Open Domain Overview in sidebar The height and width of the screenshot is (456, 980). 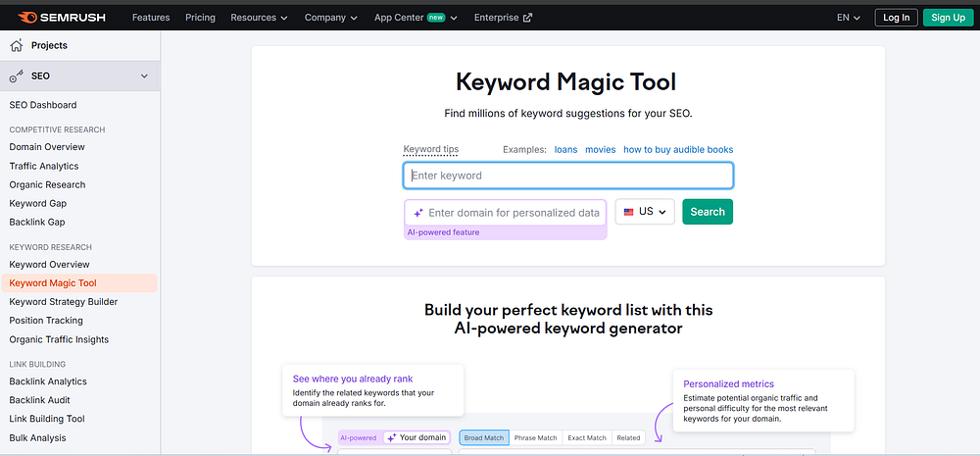(47, 147)
